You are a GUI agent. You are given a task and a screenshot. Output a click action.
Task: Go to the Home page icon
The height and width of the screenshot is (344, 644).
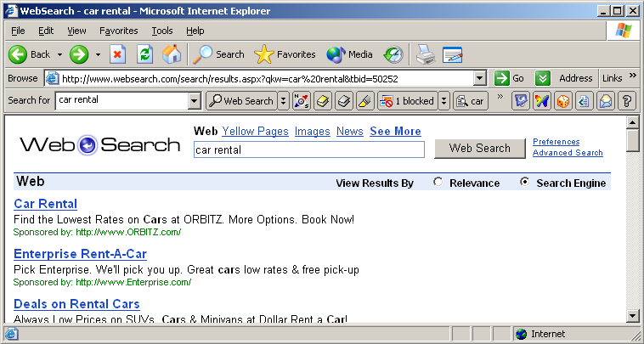point(172,54)
